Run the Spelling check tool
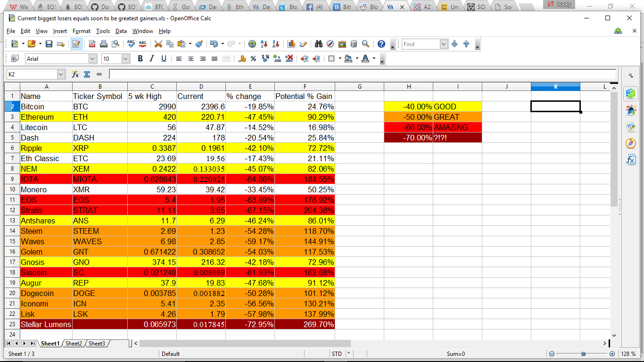Image resolution: width=644 pixels, height=362 pixels. coord(132,44)
